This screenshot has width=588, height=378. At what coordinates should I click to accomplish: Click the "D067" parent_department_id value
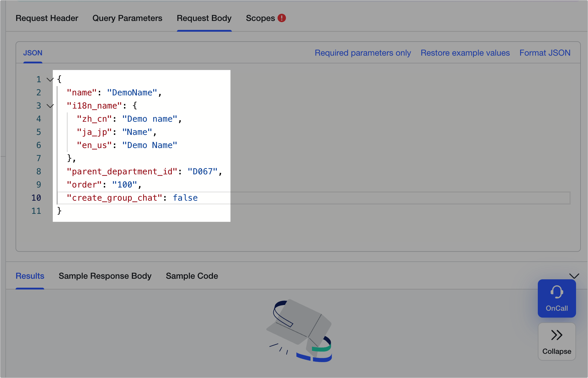(202, 172)
